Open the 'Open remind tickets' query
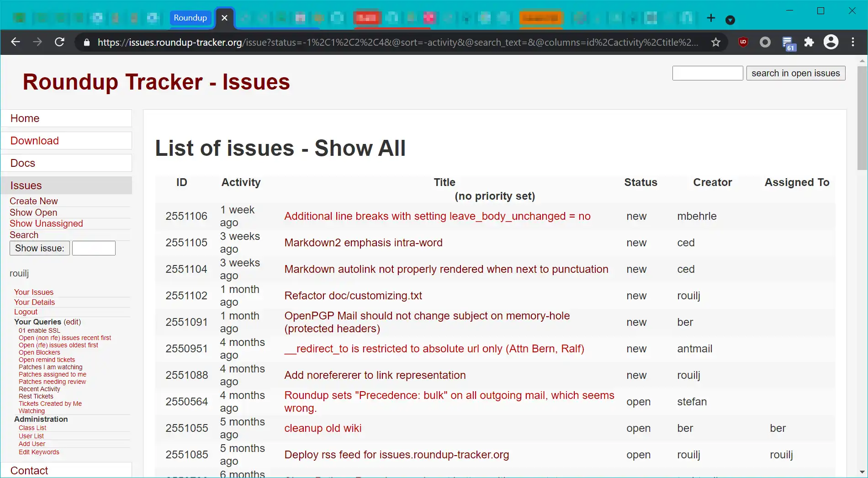 click(47, 360)
